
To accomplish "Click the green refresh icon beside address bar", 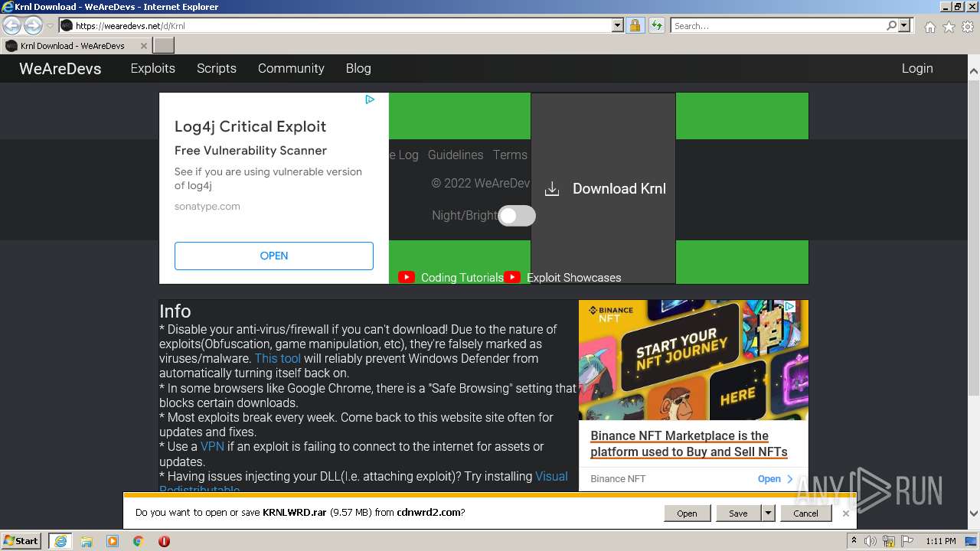I will pos(656,25).
